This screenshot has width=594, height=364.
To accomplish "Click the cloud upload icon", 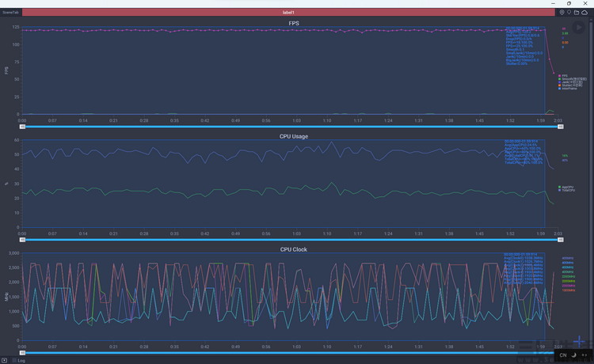I will tap(584, 13).
